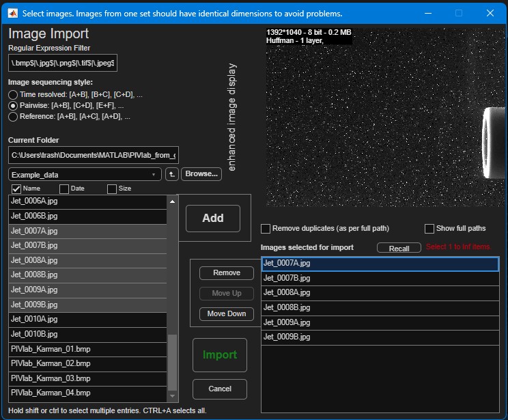This screenshot has width=508, height=420.
Task: Click the Regular Expression Filter field
Action: click(x=63, y=63)
